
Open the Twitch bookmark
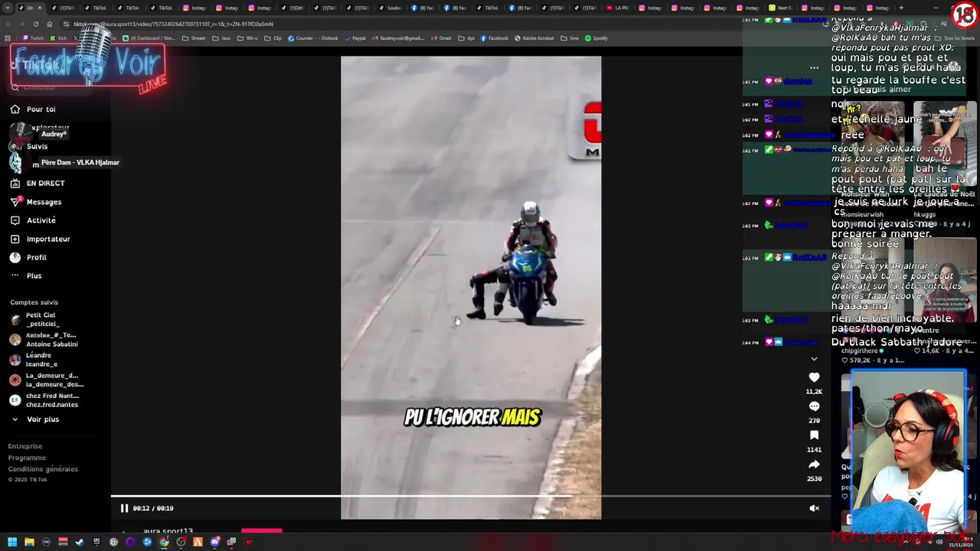click(33, 38)
